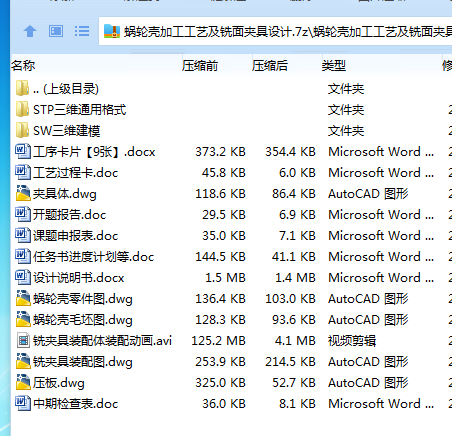The image size is (452, 436).
Task: Select the AutoCAD icon of 压板.dwg
Action: 23,382
